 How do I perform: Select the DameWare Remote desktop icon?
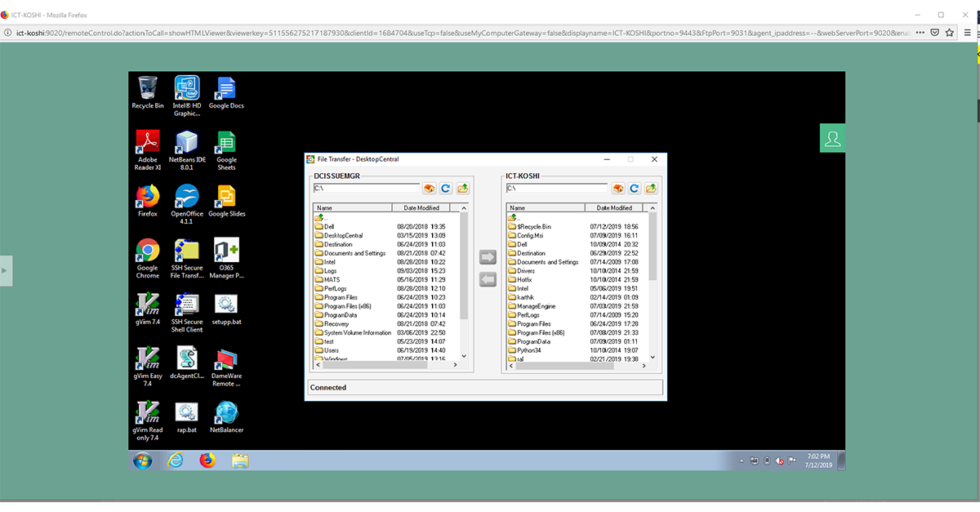click(x=226, y=367)
